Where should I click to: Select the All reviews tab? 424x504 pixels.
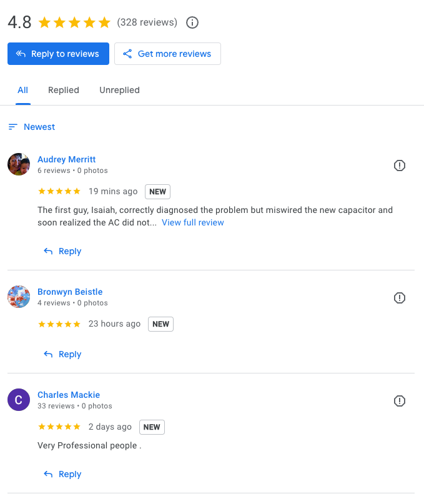pyautogui.click(x=23, y=90)
